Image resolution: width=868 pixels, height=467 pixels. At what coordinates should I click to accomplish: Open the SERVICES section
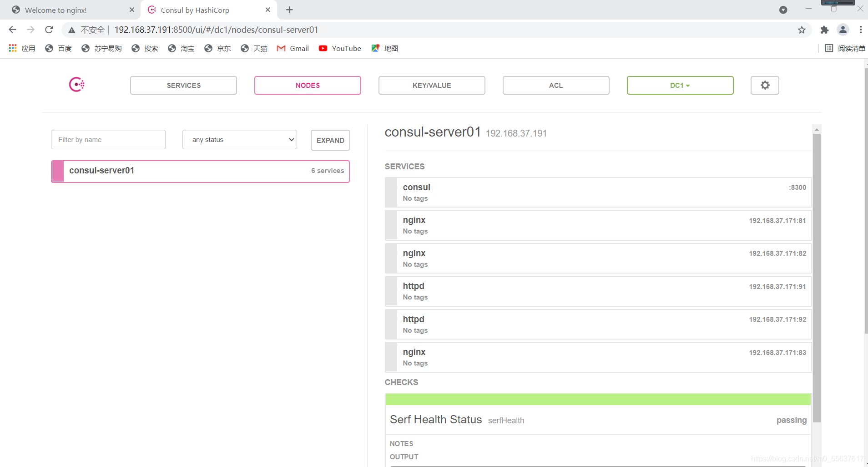pos(183,85)
